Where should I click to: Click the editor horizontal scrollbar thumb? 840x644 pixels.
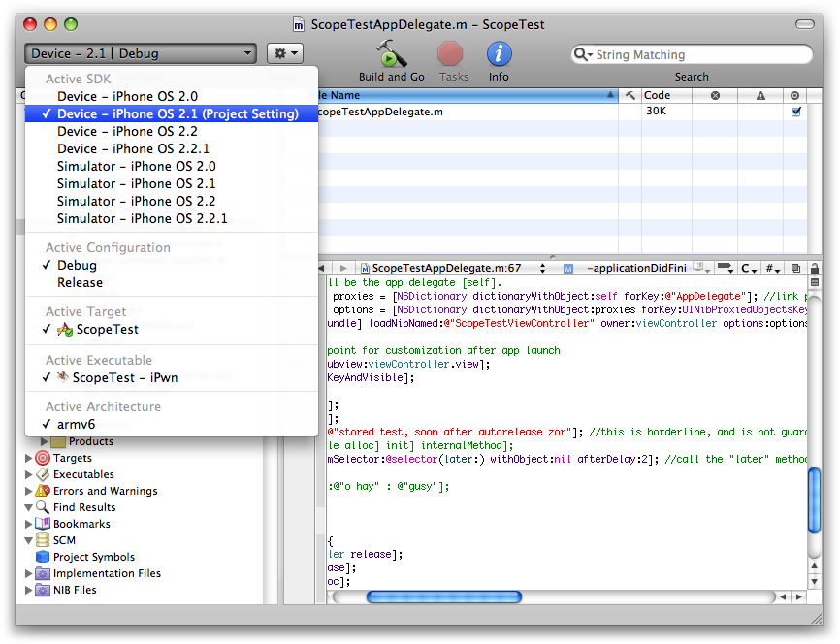coord(444,596)
